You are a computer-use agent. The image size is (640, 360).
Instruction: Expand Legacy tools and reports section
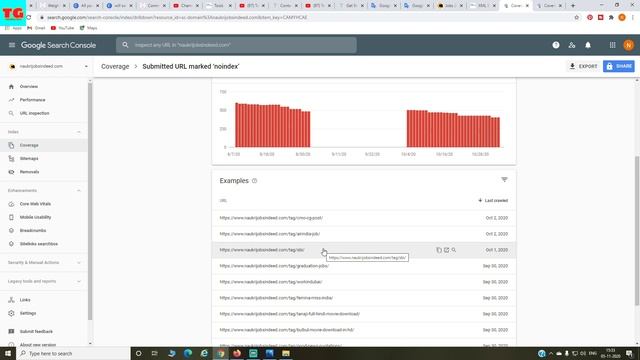click(79, 281)
